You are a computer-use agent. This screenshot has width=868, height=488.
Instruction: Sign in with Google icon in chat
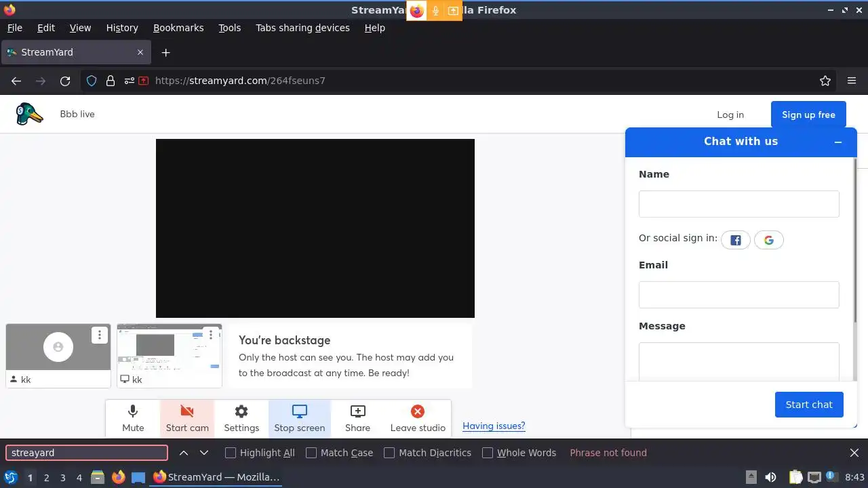768,240
